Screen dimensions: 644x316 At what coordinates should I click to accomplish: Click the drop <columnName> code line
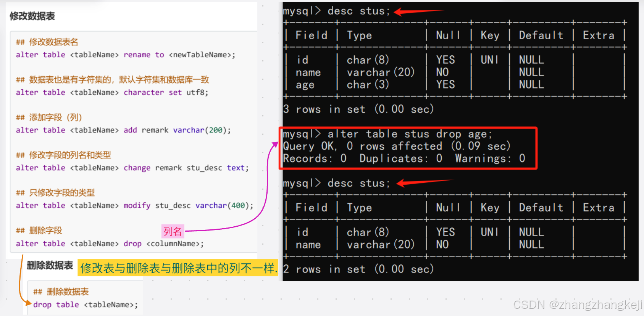tap(110, 243)
